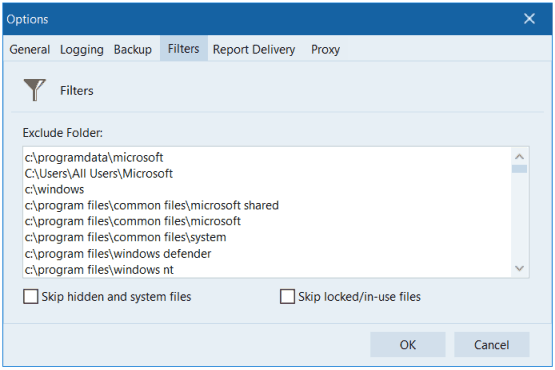This screenshot has height=370, width=555.
Task: Enable Skip hidden and system files
Action: tap(31, 296)
